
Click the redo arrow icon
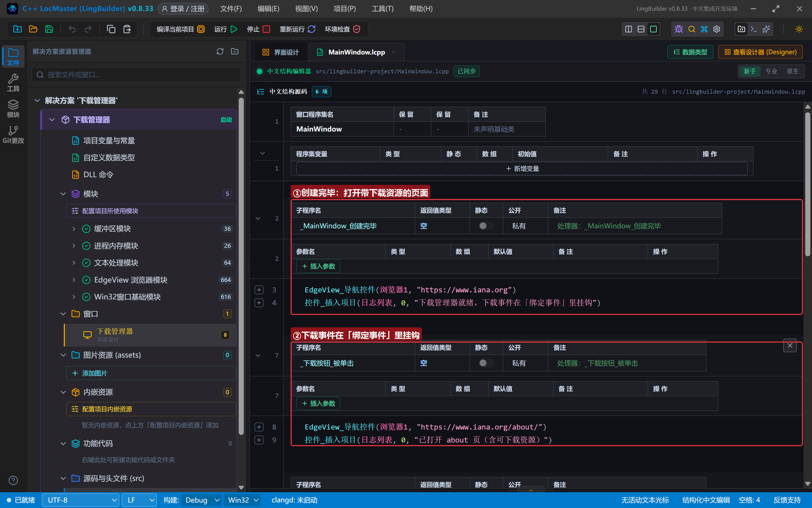point(88,29)
